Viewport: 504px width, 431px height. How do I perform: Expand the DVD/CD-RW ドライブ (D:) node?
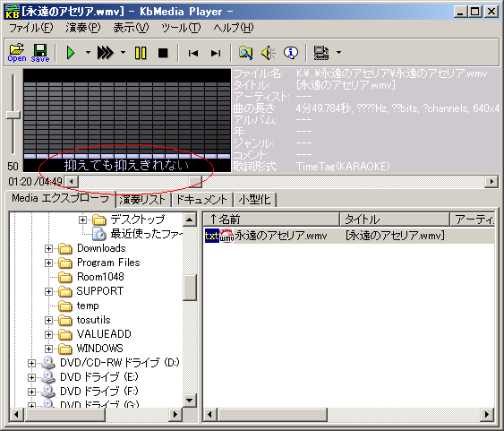[31, 363]
